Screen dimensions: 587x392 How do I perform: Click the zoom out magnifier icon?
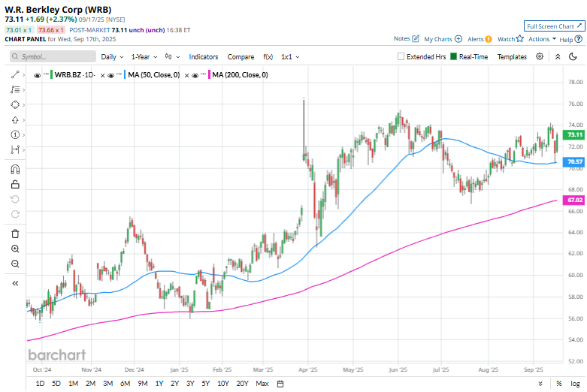click(15, 264)
